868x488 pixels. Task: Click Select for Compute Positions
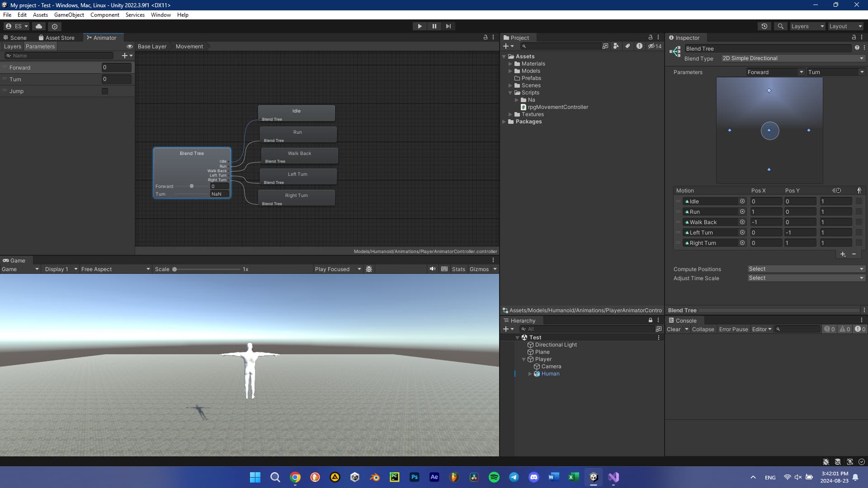[805, 268]
